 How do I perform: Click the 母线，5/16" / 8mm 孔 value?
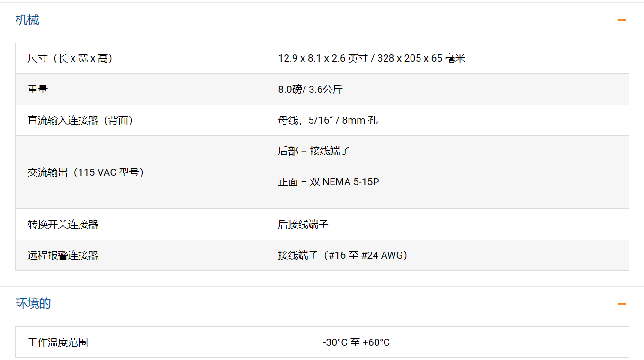tap(328, 120)
